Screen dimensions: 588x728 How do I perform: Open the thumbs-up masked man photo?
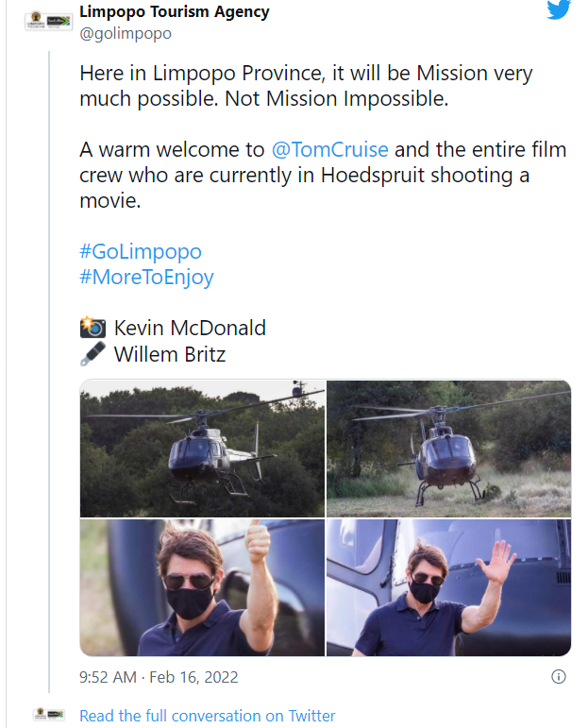coord(202,587)
